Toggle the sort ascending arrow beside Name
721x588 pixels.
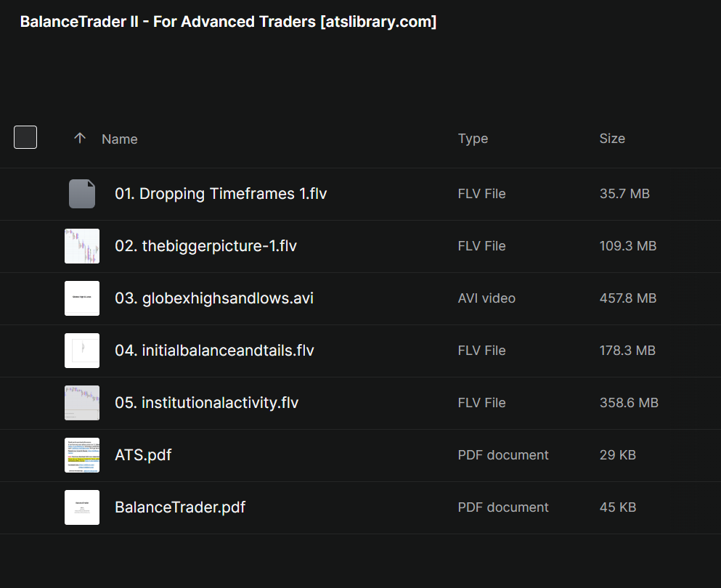coord(80,138)
